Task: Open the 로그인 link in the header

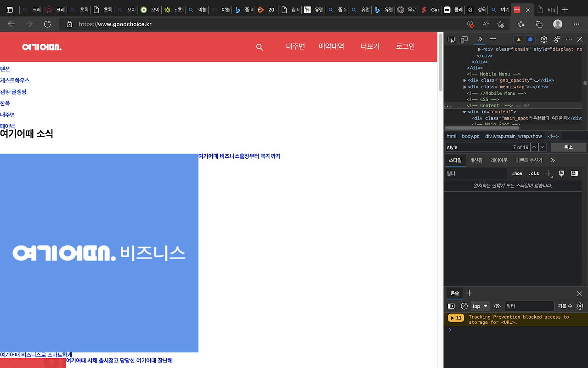Action: [x=405, y=46]
